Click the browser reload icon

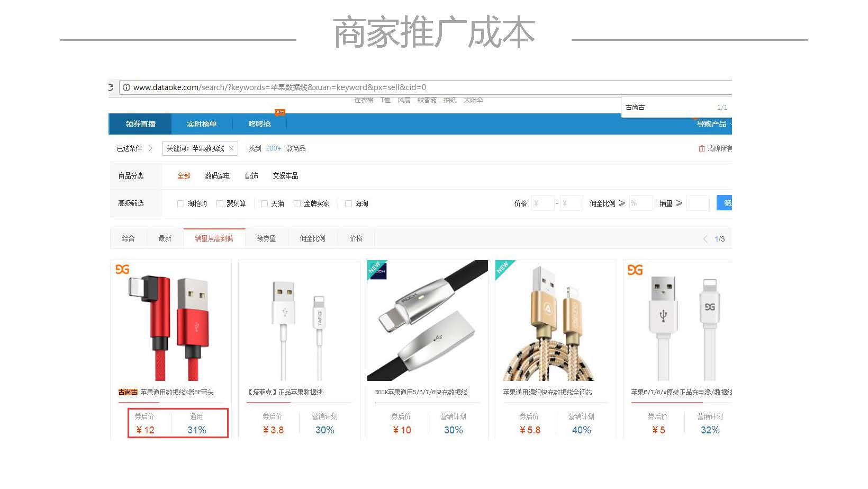[x=111, y=87]
